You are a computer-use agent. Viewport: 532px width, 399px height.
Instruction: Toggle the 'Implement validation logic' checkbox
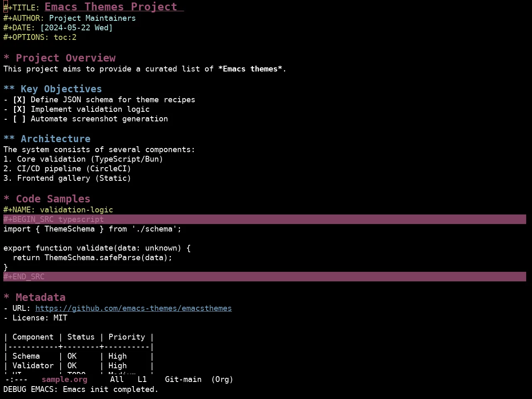19,109
